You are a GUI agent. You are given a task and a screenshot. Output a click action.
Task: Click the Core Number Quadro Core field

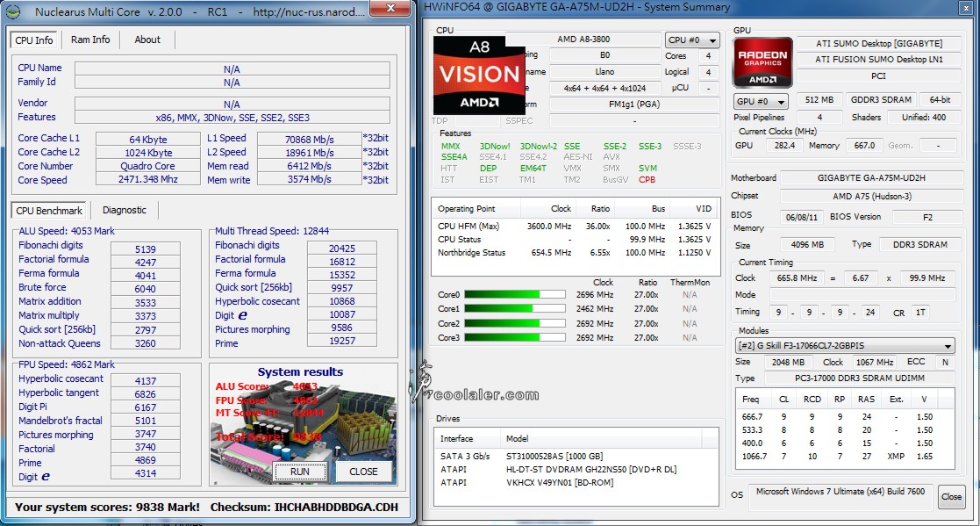click(x=148, y=166)
